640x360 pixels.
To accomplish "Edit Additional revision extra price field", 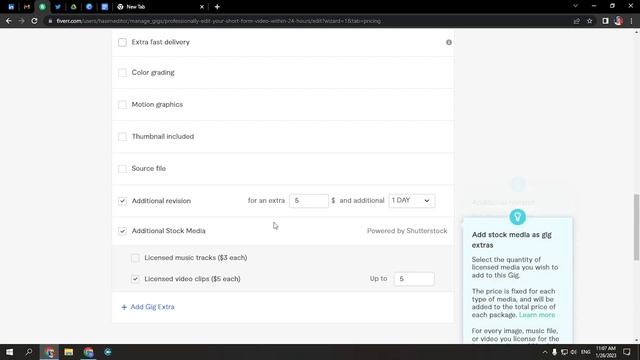I will (309, 200).
